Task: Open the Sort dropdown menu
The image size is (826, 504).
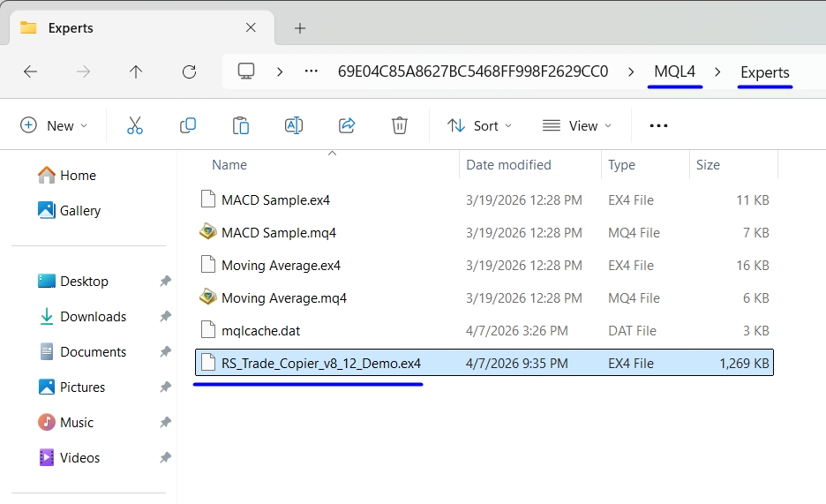Action: click(x=479, y=125)
